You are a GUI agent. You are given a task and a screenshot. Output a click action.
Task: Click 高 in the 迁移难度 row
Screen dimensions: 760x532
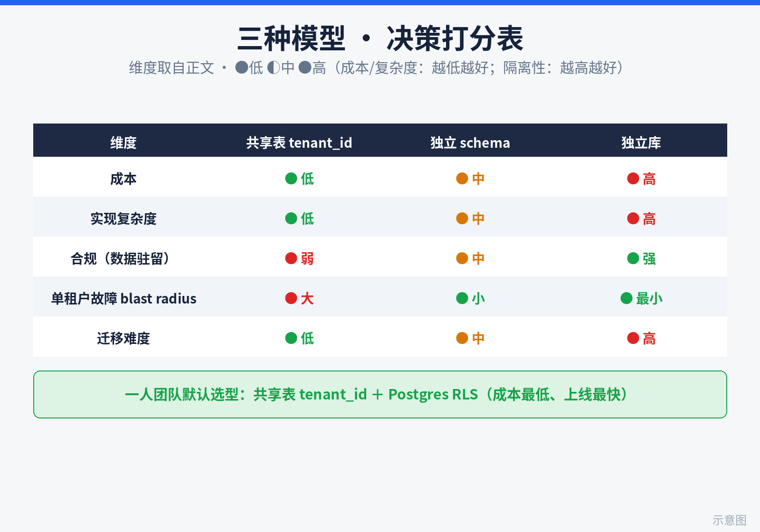coord(641,338)
